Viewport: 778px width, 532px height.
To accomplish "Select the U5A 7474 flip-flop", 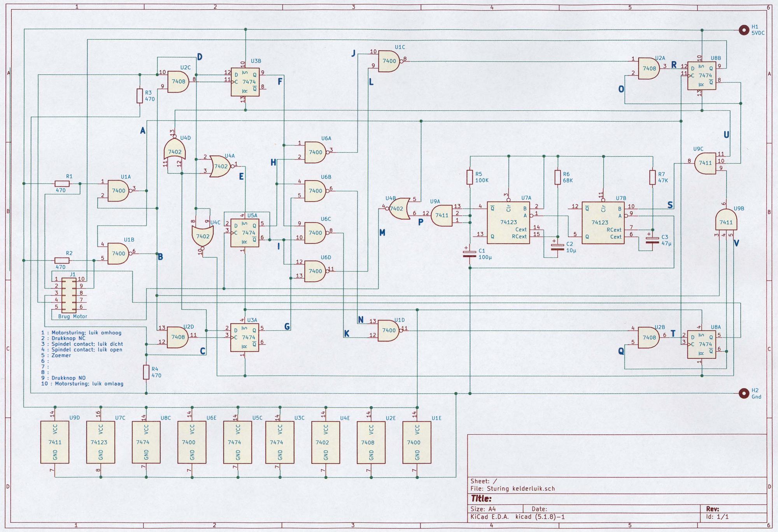I will pos(245,233).
